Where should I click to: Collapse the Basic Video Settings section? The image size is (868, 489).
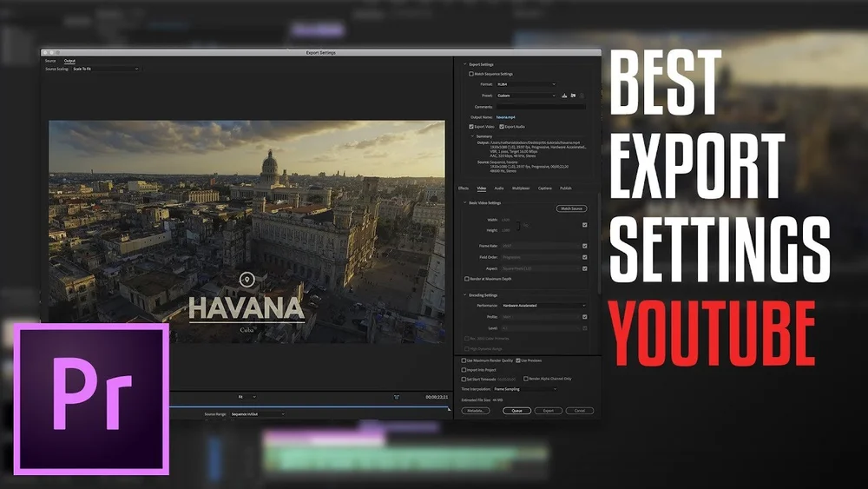pyautogui.click(x=465, y=202)
